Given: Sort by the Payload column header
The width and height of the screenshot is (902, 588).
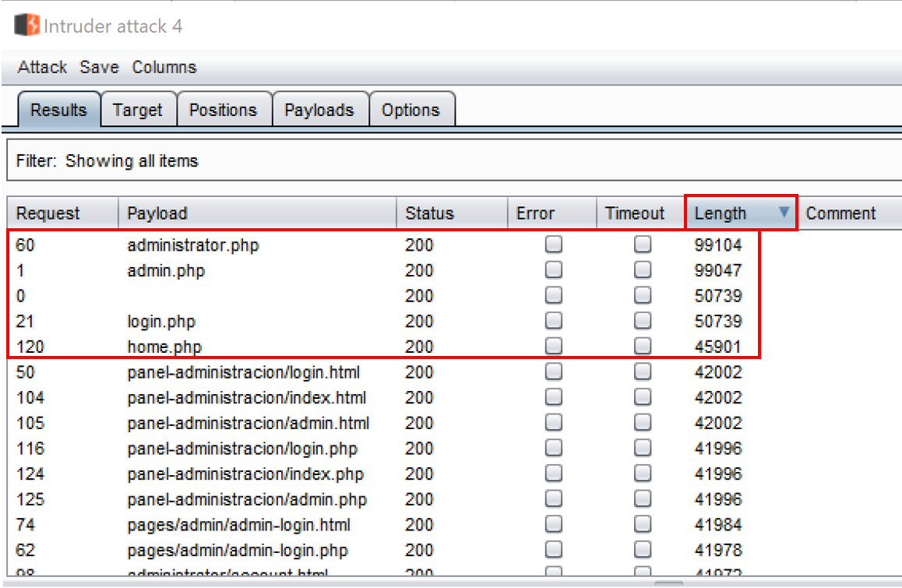Looking at the screenshot, I should [x=257, y=213].
